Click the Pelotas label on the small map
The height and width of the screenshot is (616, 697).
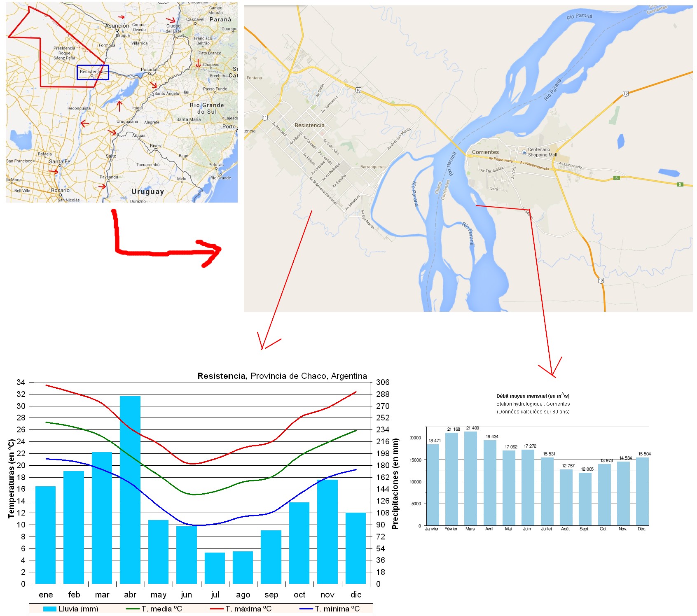point(216,165)
